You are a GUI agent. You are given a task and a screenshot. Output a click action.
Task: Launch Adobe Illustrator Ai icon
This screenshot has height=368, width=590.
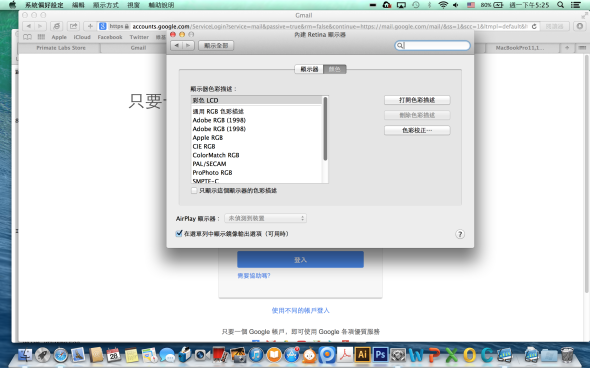coord(363,354)
